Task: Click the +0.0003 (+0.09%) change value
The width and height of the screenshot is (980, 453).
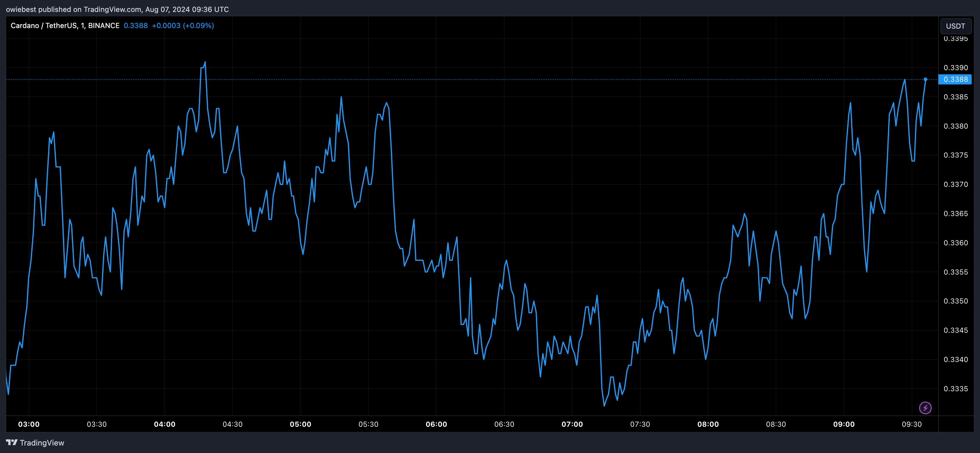Action: pos(183,25)
